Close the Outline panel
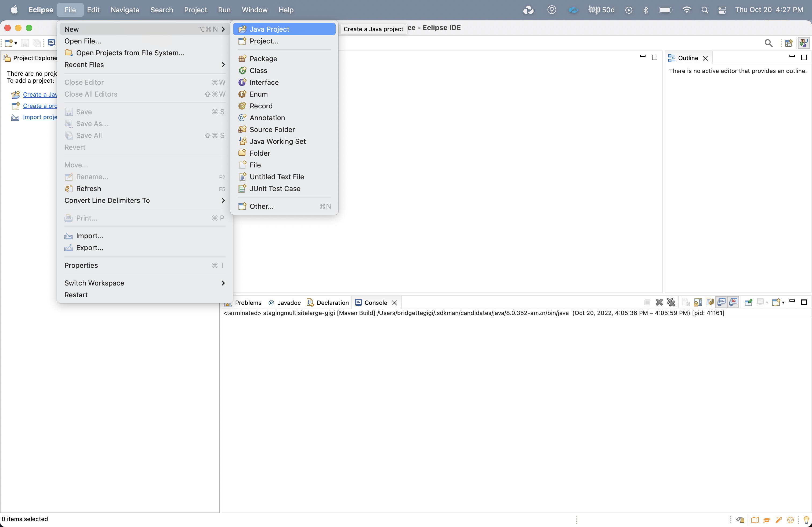 click(x=705, y=57)
